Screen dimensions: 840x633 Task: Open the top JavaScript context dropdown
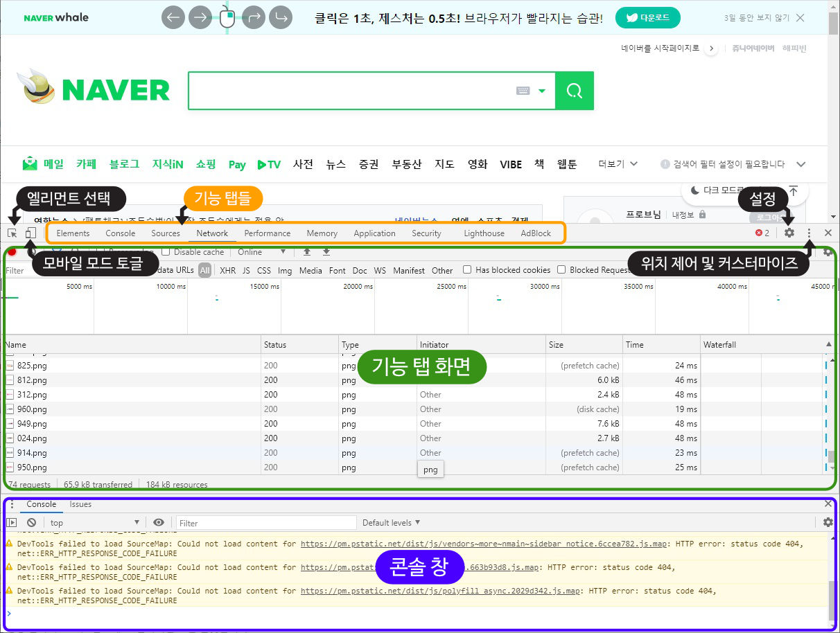tap(95, 523)
